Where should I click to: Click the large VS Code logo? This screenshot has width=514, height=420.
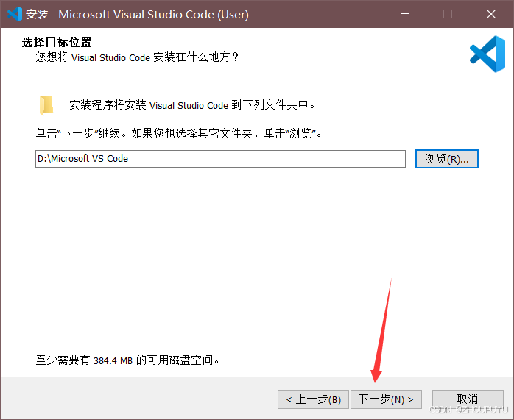pyautogui.click(x=487, y=54)
